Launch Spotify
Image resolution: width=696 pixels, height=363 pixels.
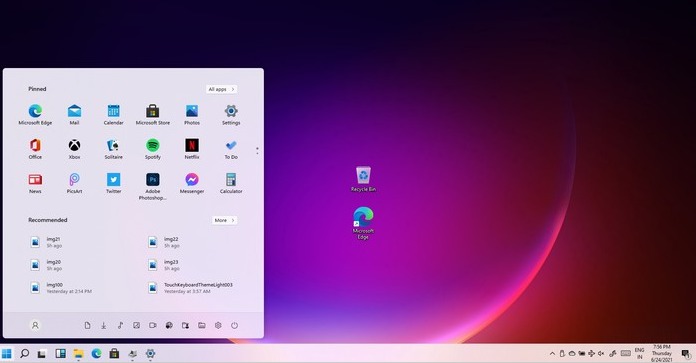point(153,149)
